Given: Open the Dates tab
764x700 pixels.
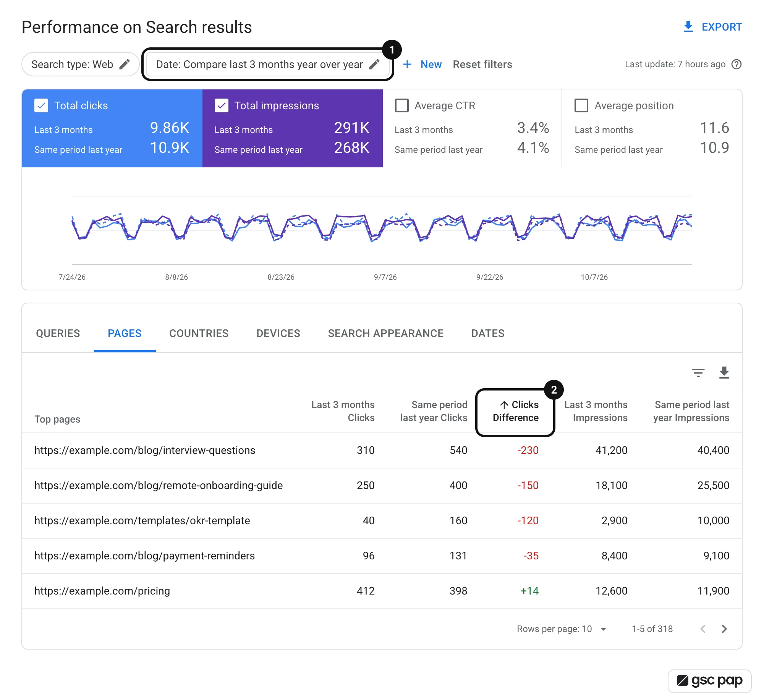Looking at the screenshot, I should [488, 333].
